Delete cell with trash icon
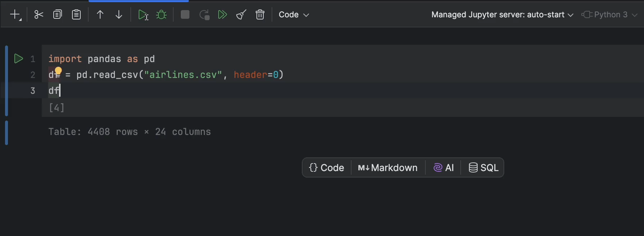The width and height of the screenshot is (644, 236). click(x=260, y=15)
